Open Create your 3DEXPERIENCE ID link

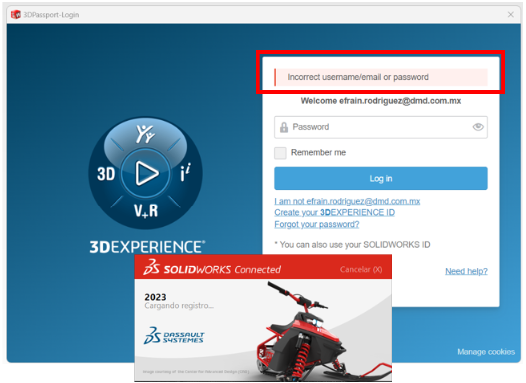click(x=334, y=213)
